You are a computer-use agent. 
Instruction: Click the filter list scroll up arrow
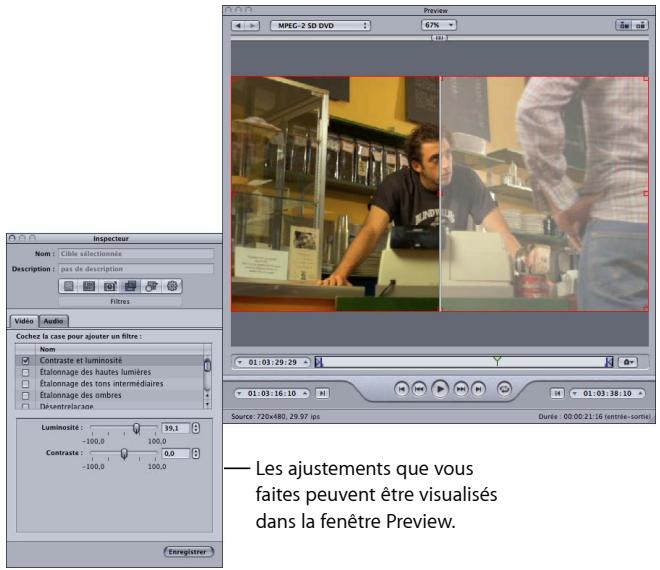(207, 396)
